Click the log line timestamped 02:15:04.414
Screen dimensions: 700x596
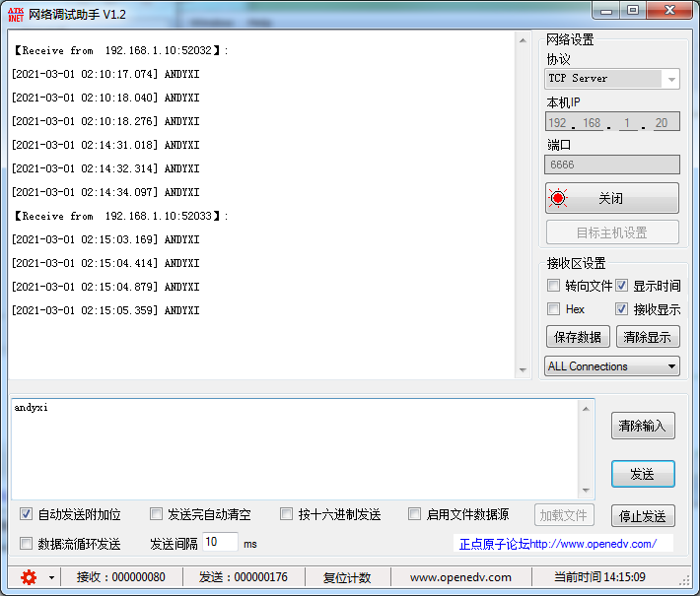[105, 263]
